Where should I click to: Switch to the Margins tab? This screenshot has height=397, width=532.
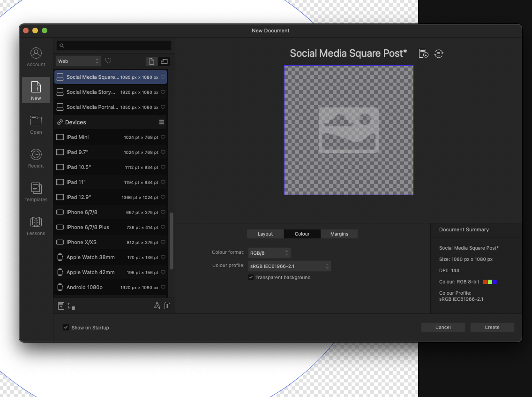tap(339, 234)
